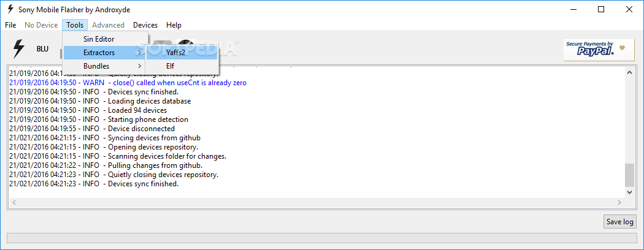Click the Save log button

tap(619, 222)
